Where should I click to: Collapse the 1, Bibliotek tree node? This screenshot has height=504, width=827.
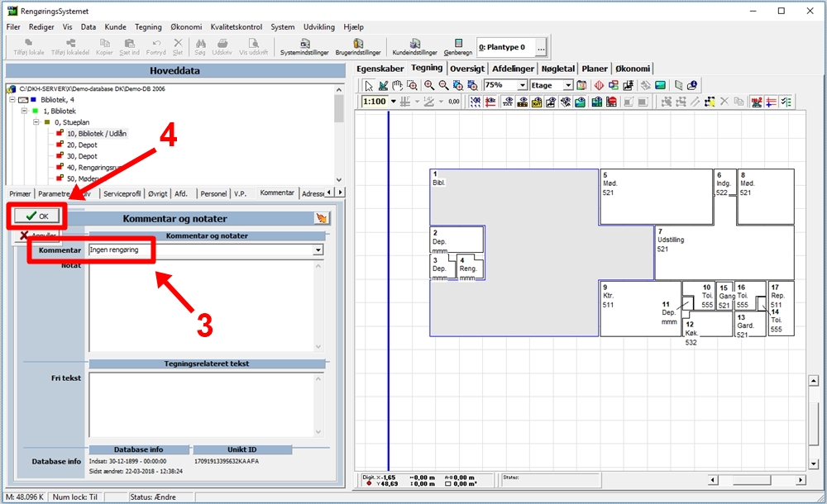coord(24,112)
